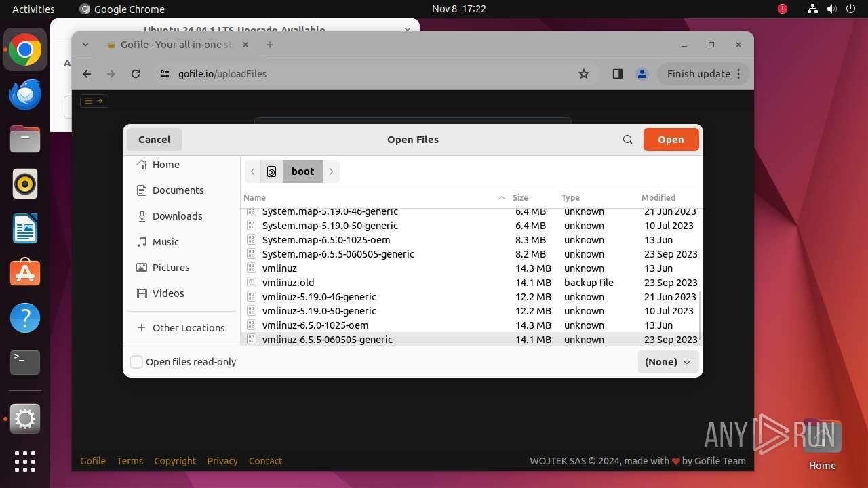Viewport: 868px width, 488px height.
Task: Switch to the Gofile browser tab
Action: point(178,45)
